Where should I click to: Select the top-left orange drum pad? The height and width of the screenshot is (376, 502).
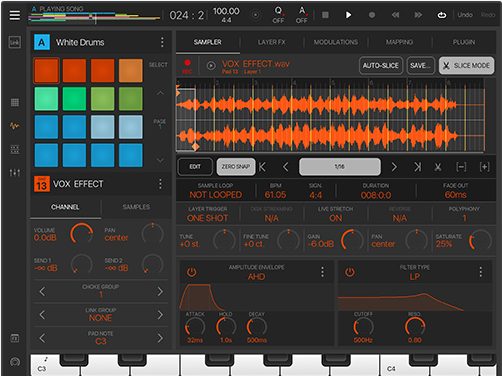point(46,70)
